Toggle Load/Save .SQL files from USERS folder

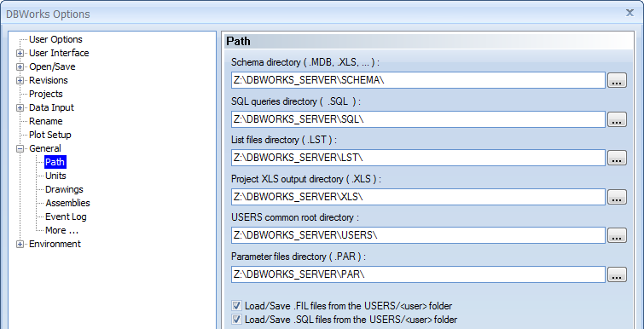pyautogui.click(x=236, y=319)
